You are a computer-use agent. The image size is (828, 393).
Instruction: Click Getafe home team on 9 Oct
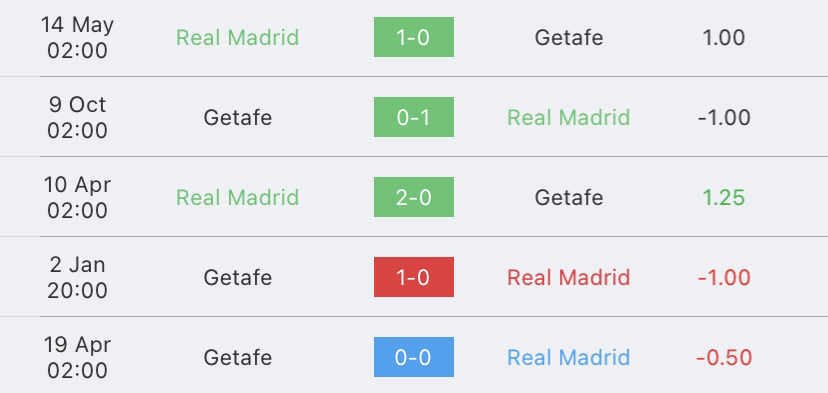[x=238, y=117]
